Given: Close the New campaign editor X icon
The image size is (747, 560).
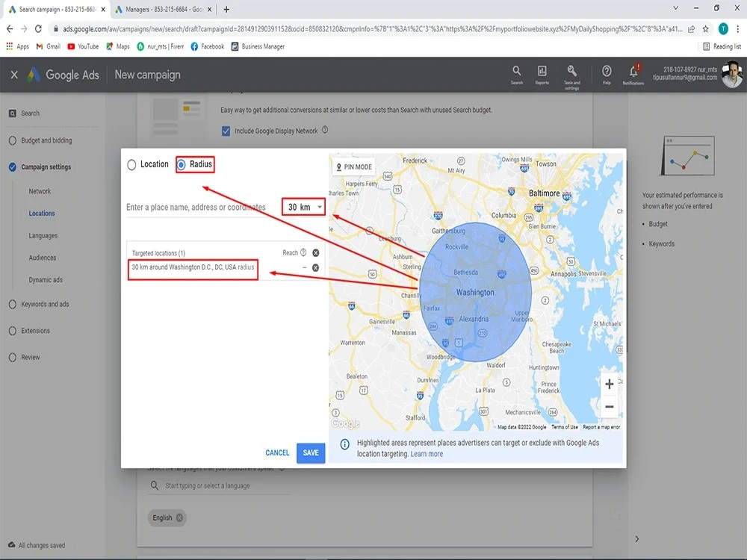Looking at the screenshot, I should click(14, 75).
